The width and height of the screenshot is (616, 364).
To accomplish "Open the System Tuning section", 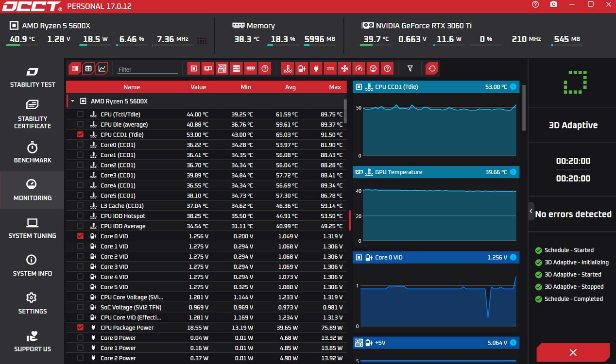I will pos(32,228).
